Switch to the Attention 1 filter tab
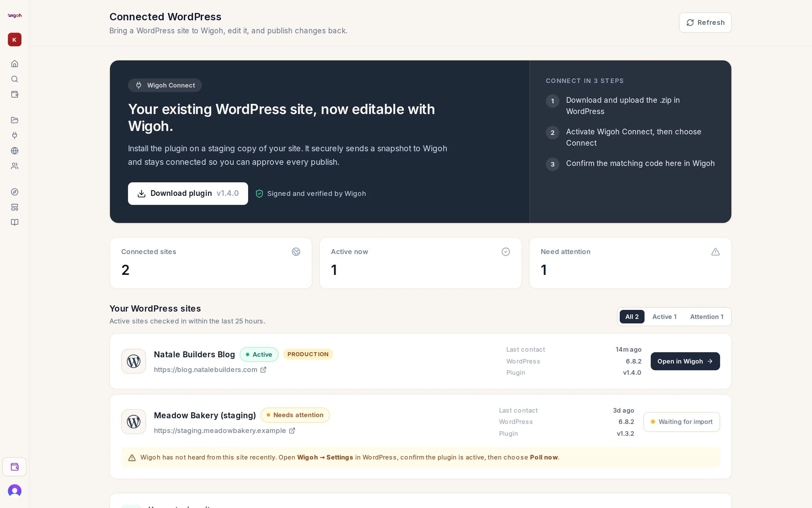The image size is (812, 508). [707, 316]
